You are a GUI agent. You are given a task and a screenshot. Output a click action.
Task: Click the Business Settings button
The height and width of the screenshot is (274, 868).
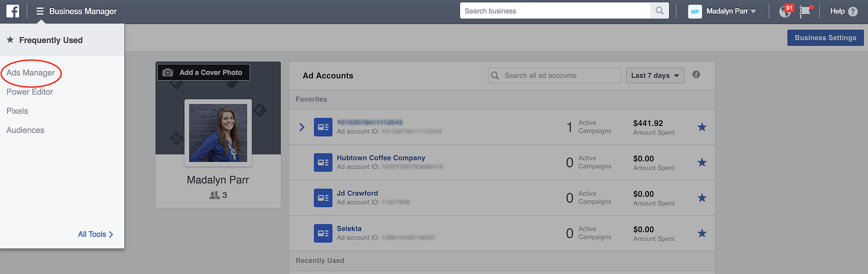[x=825, y=38]
